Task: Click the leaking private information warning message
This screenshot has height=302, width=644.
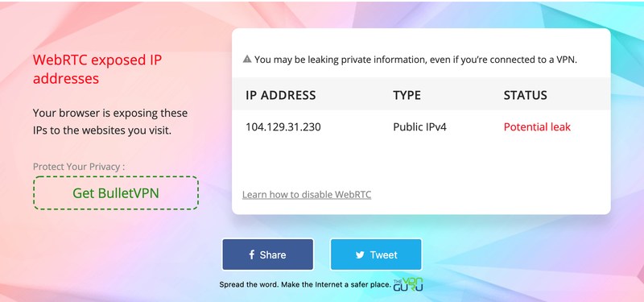Action: coord(415,60)
